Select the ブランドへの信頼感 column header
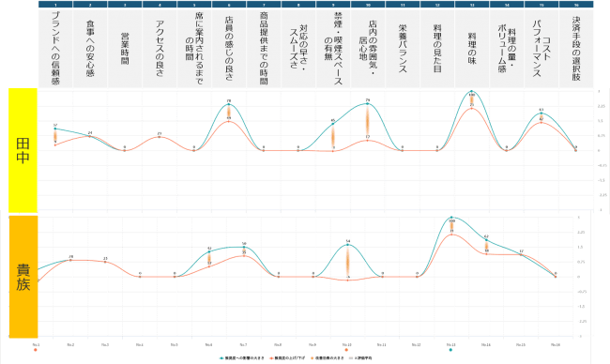 pyautogui.click(x=55, y=48)
